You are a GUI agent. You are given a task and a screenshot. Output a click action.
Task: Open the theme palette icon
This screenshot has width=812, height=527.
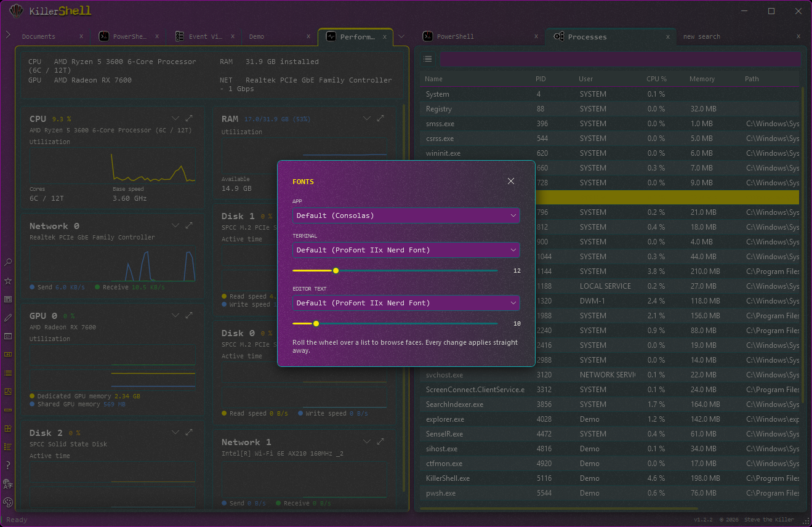click(8, 502)
